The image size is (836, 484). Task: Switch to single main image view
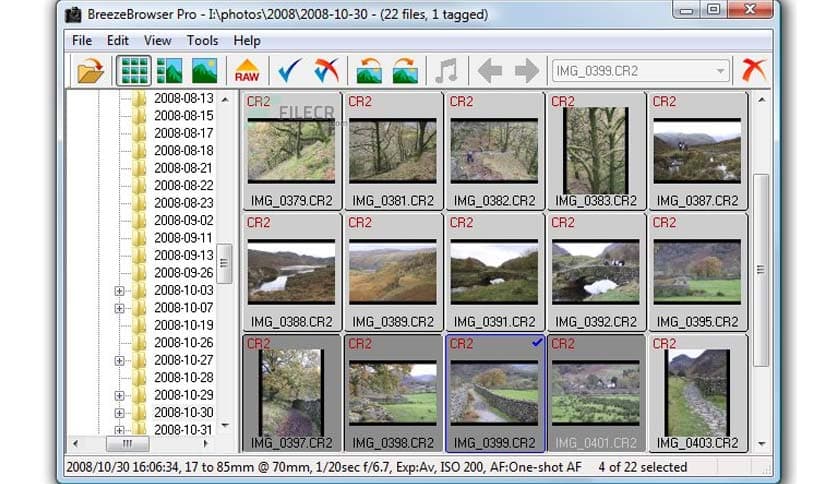204,70
